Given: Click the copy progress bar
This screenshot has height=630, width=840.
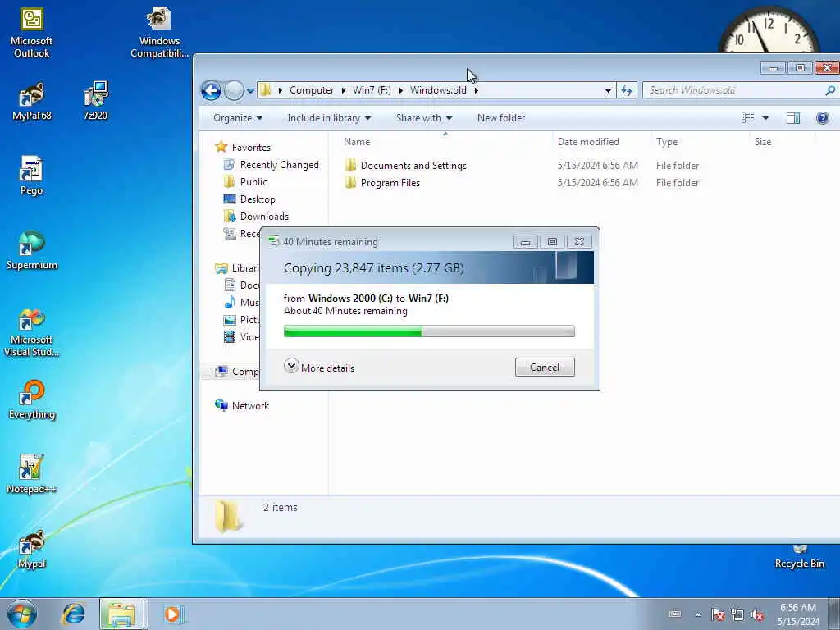Looking at the screenshot, I should pos(429,331).
